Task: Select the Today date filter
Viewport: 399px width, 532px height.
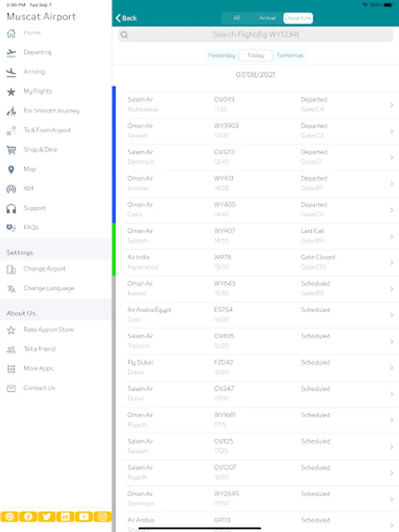Action: coord(255,56)
